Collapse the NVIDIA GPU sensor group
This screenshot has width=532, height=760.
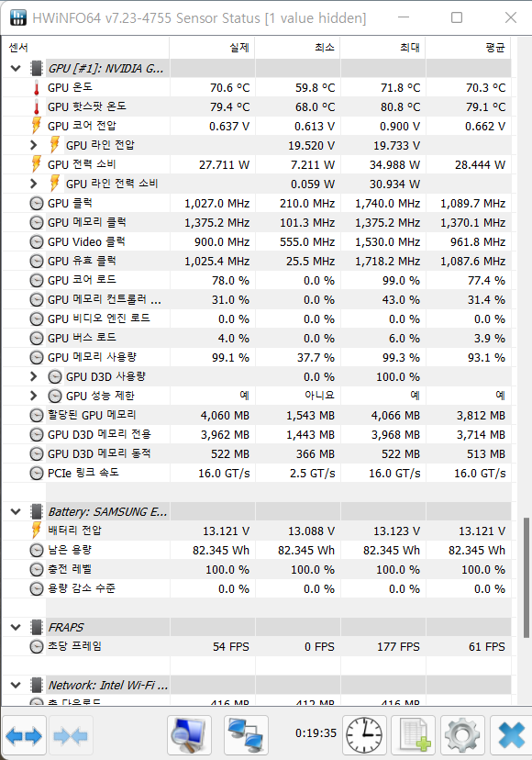pyautogui.click(x=15, y=68)
